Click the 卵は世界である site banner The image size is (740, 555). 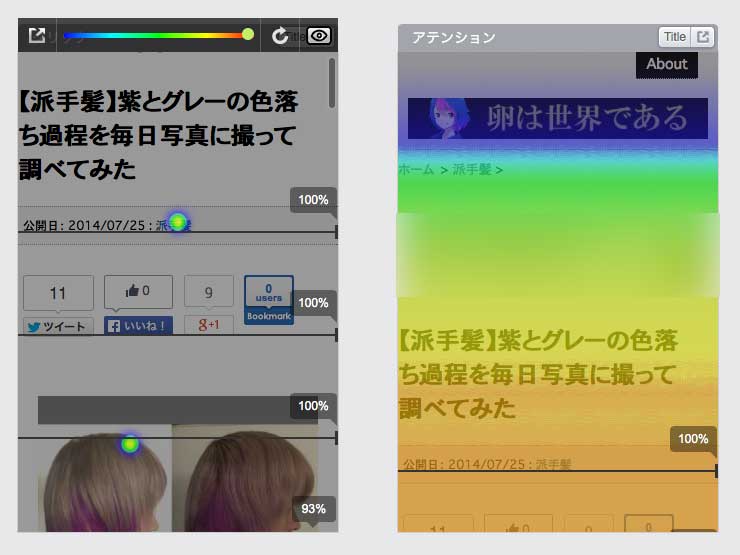[x=558, y=118]
